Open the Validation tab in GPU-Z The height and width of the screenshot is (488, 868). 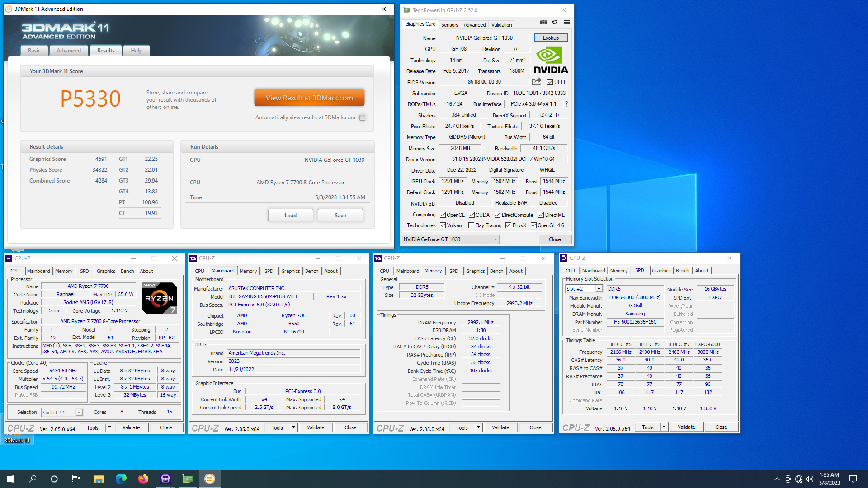click(501, 25)
